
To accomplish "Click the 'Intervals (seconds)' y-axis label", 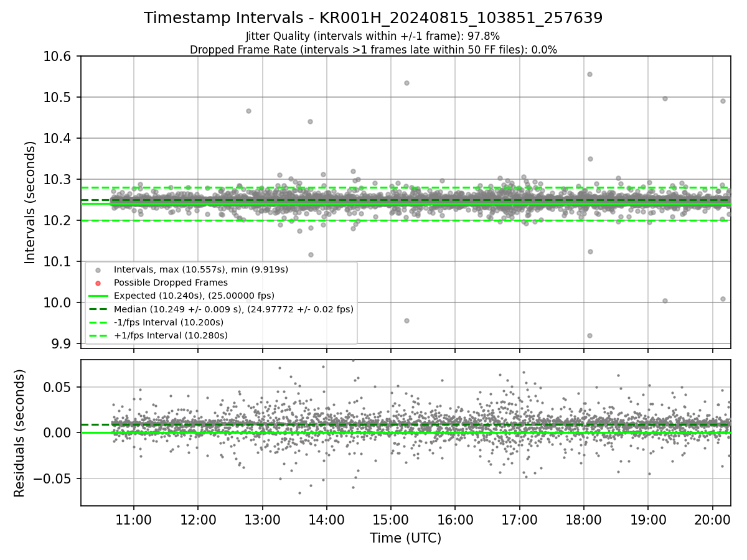I will click(30, 202).
